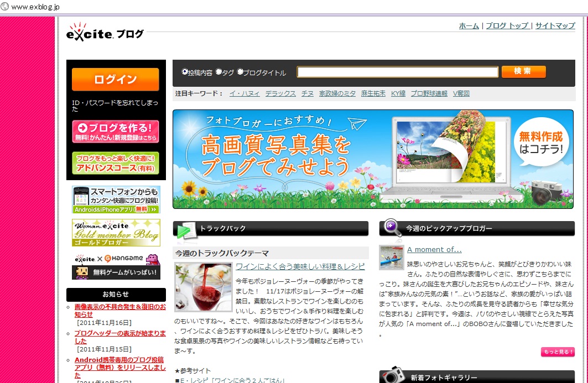Screen dimensions: 588x383
Task: Click the wine glass thumbnail image
Action: [x=203, y=287]
